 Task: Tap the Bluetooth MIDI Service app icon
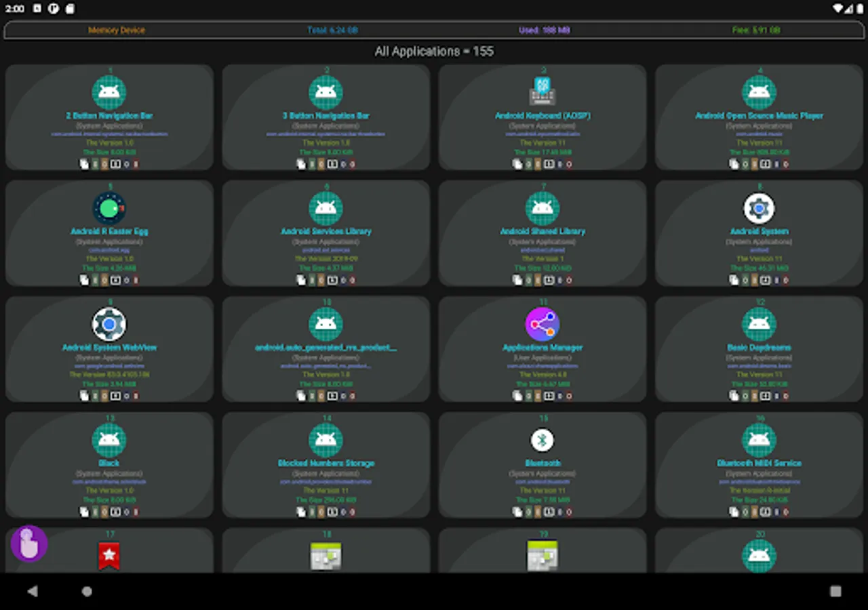click(x=759, y=440)
